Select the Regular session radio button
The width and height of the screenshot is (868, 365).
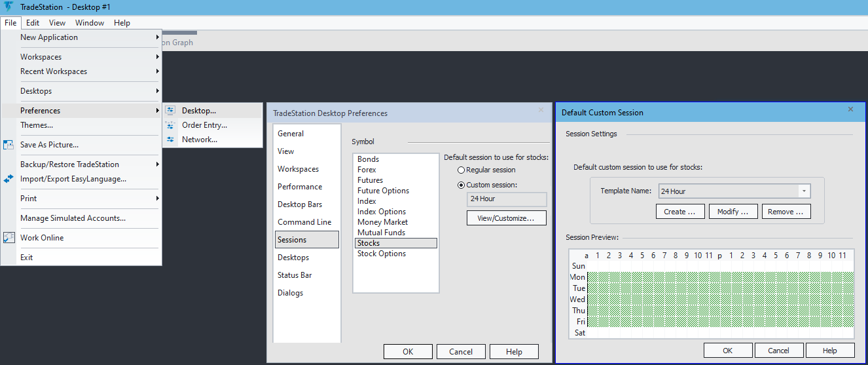(x=461, y=170)
